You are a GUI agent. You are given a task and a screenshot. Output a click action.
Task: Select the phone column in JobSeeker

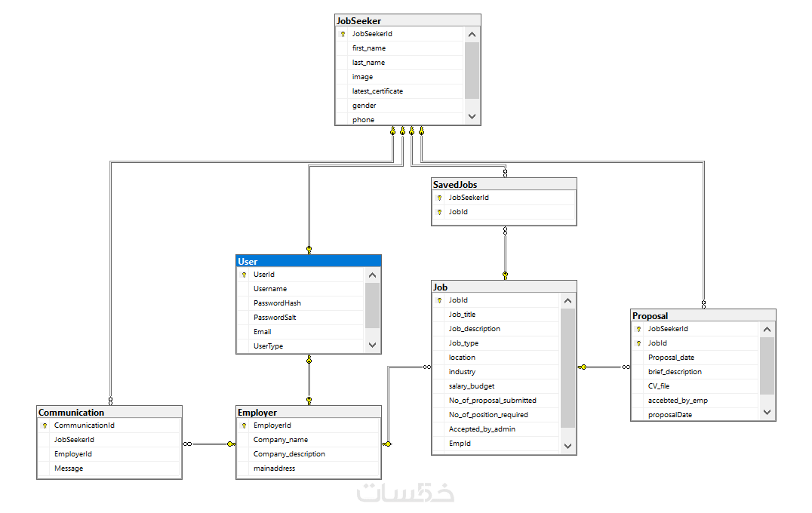coord(400,120)
